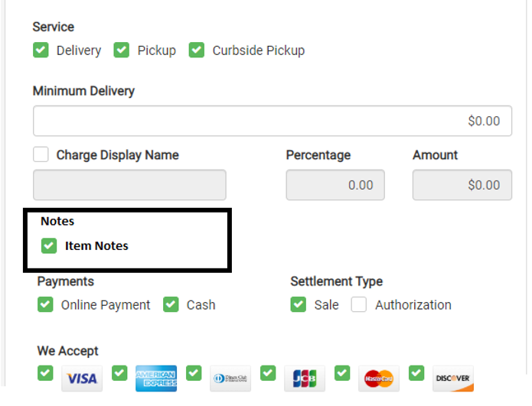Click the Discover card logo
The width and height of the screenshot is (532, 406).
pos(452,378)
